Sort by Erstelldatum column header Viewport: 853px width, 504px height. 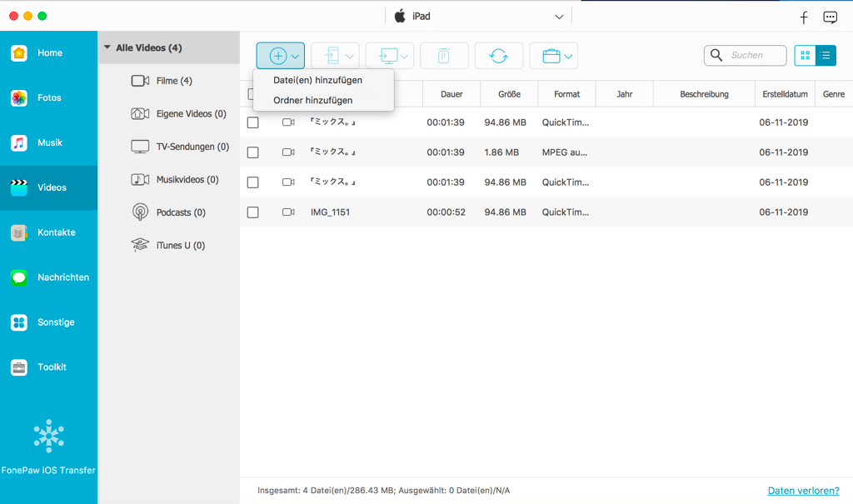[785, 94]
